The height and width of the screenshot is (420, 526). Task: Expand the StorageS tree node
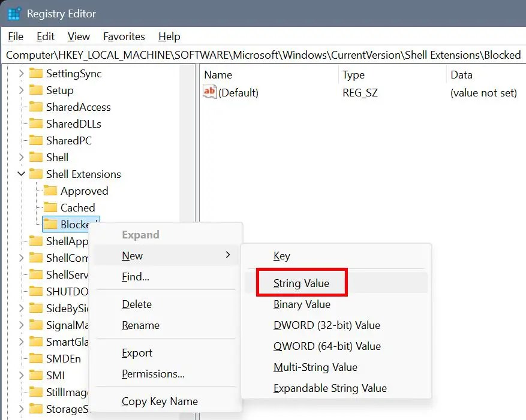tap(21, 409)
